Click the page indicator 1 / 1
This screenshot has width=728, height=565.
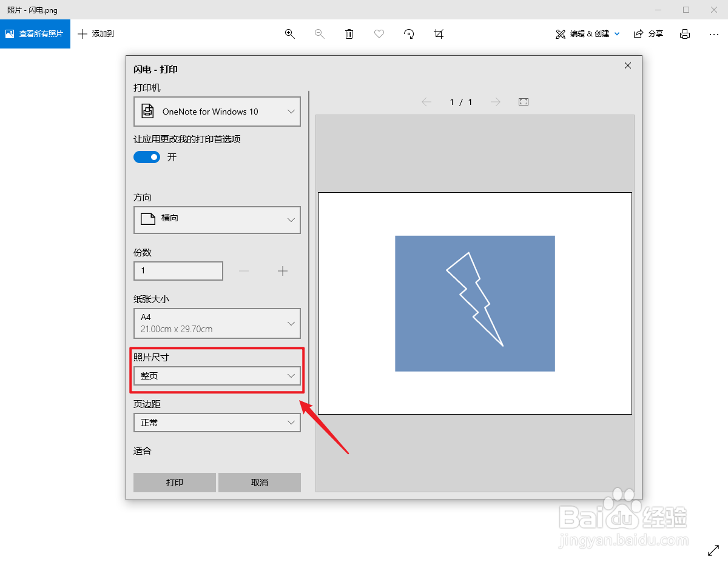click(461, 102)
